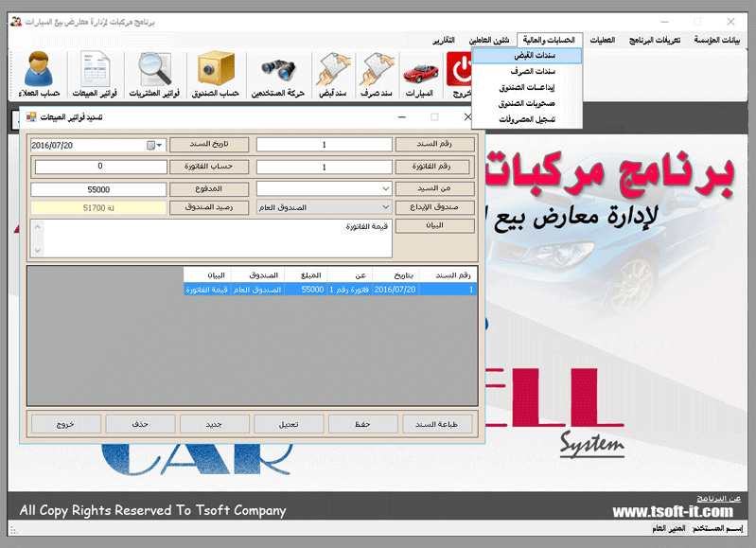Select سندات القبض menu entry
This screenshot has height=548, width=756.
pos(527,56)
